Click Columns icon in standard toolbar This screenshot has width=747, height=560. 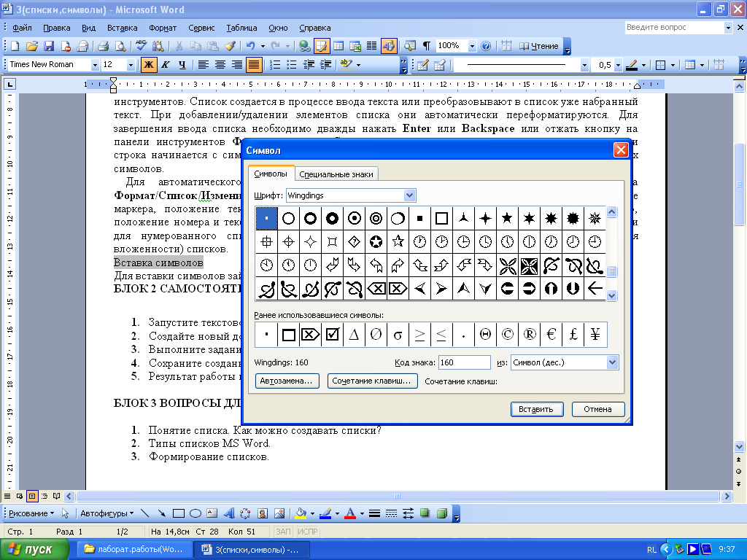pyautogui.click(x=371, y=46)
